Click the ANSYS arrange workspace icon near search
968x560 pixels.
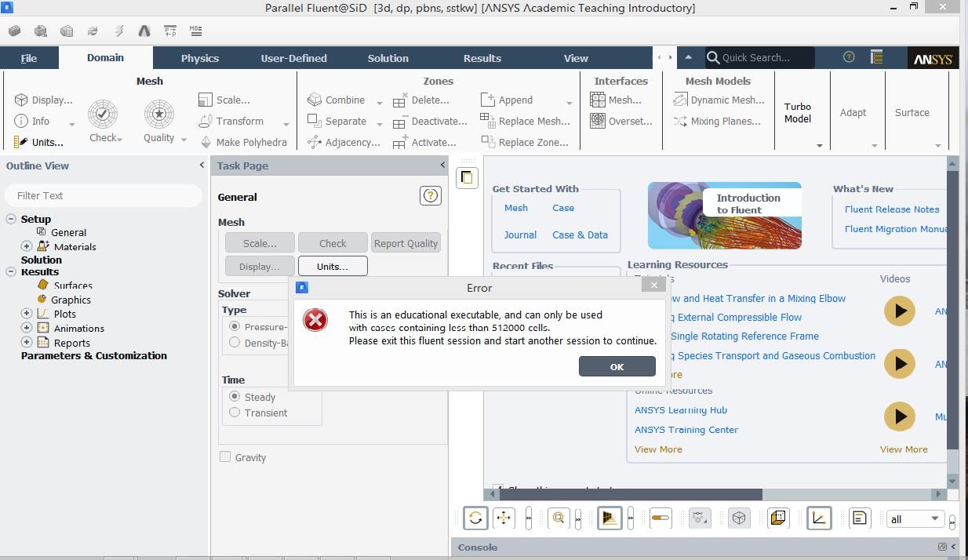tap(877, 57)
